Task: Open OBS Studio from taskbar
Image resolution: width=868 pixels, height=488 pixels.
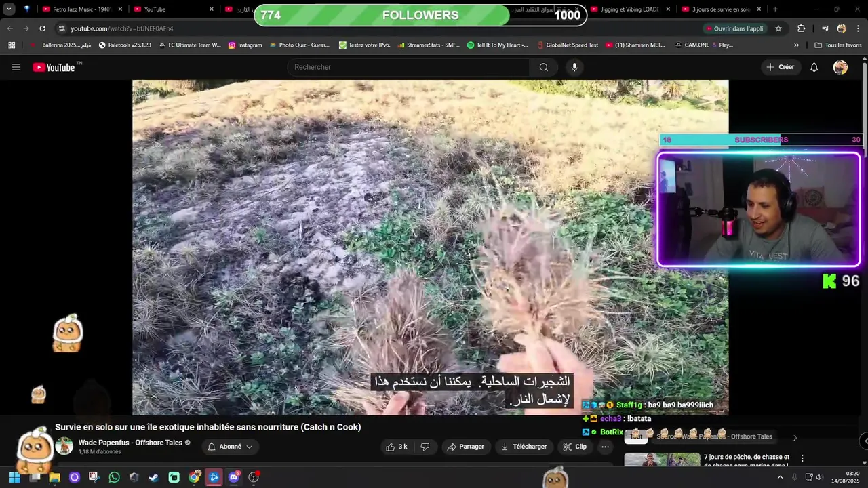Action: tap(254, 477)
